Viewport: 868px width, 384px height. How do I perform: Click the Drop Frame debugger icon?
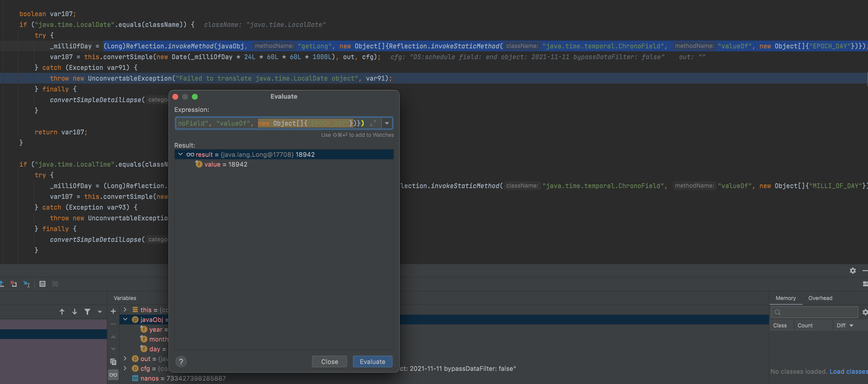click(x=13, y=284)
